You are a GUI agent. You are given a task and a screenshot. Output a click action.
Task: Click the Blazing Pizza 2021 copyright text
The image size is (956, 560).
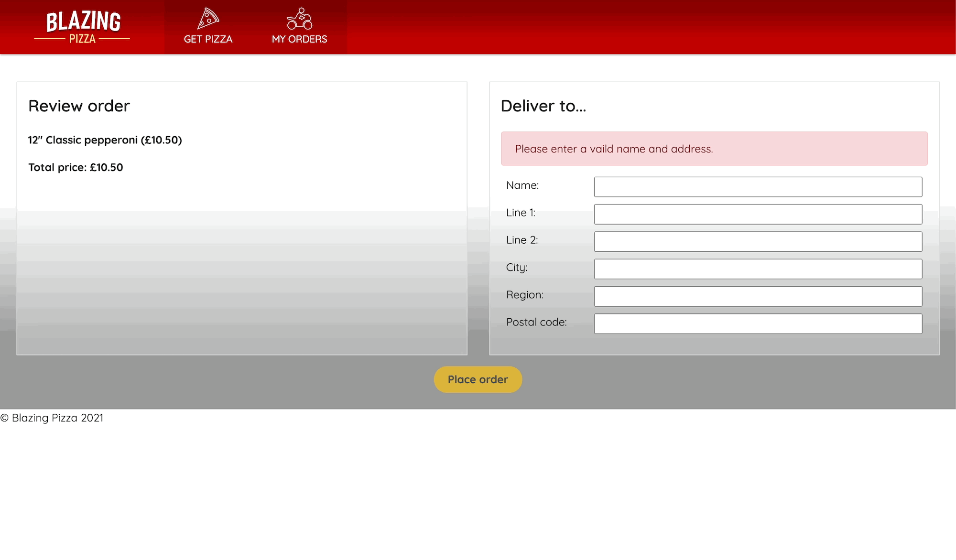click(52, 418)
